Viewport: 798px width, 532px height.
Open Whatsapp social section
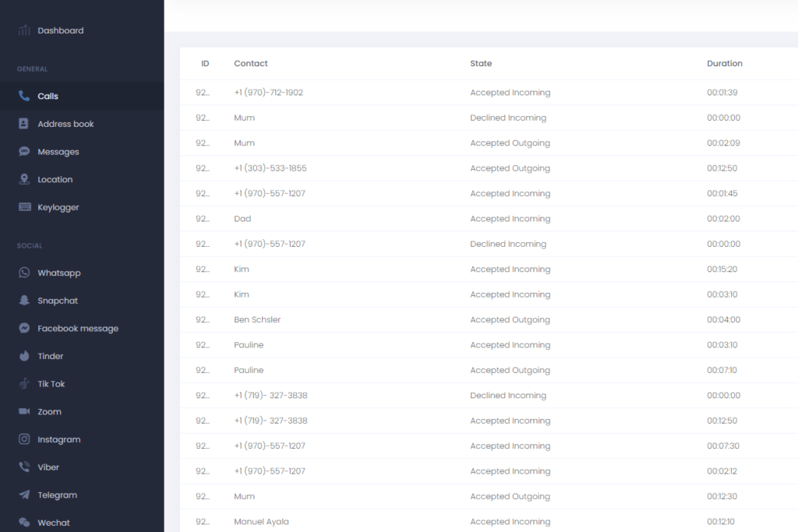coord(59,273)
